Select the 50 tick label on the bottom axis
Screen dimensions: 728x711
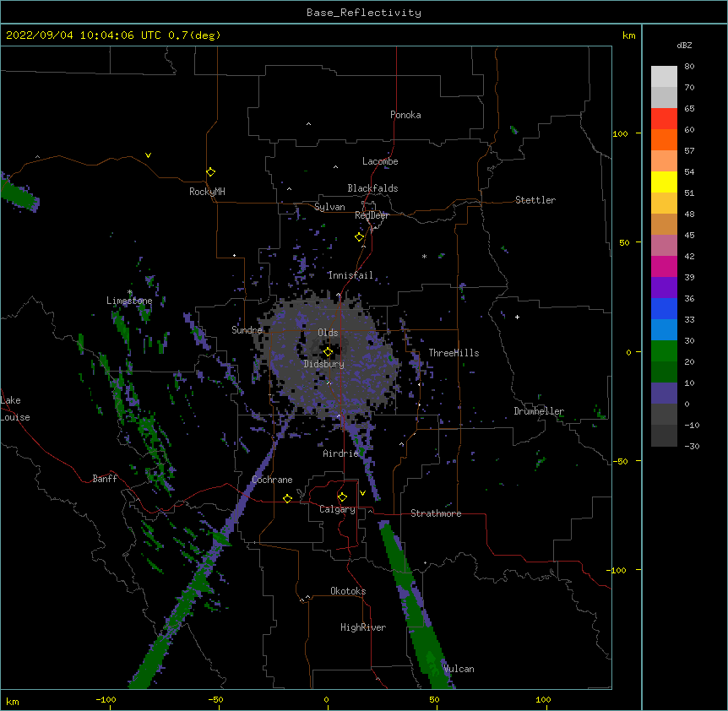(x=434, y=699)
